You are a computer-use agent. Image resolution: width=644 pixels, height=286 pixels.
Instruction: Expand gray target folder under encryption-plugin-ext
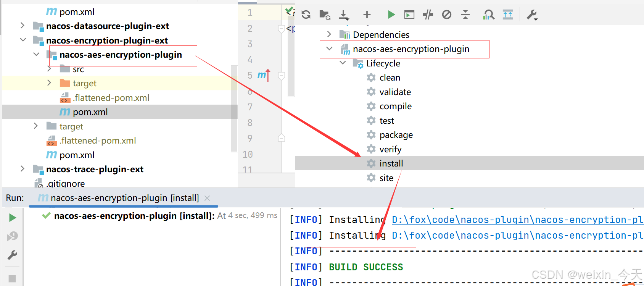pyautogui.click(x=36, y=126)
